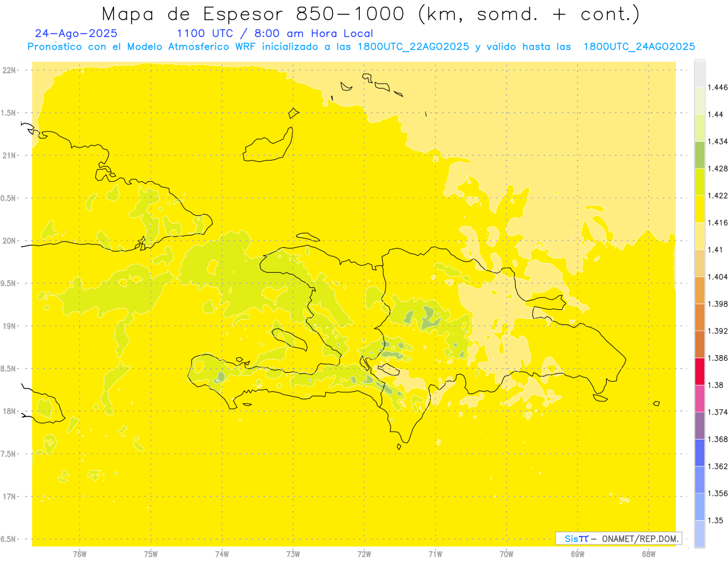The image size is (728, 562).
Task: Click the legend value "1.368"
Action: (718, 439)
